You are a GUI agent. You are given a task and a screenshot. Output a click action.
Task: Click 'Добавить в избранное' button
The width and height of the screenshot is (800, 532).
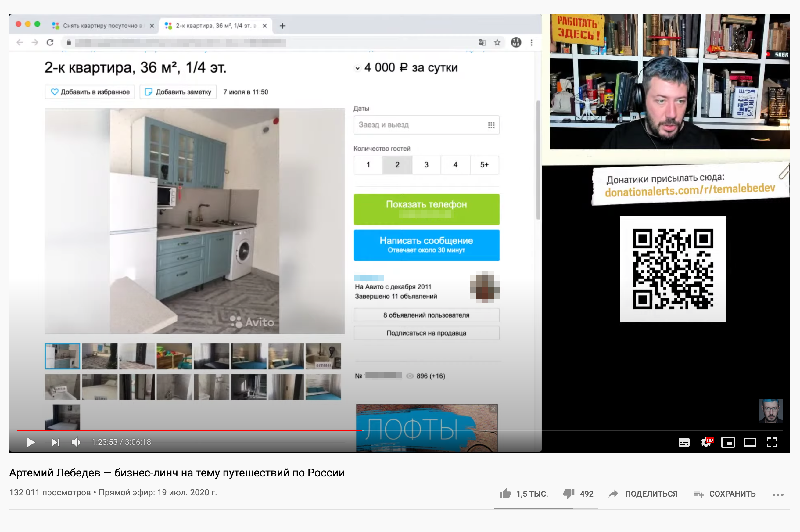90,92
